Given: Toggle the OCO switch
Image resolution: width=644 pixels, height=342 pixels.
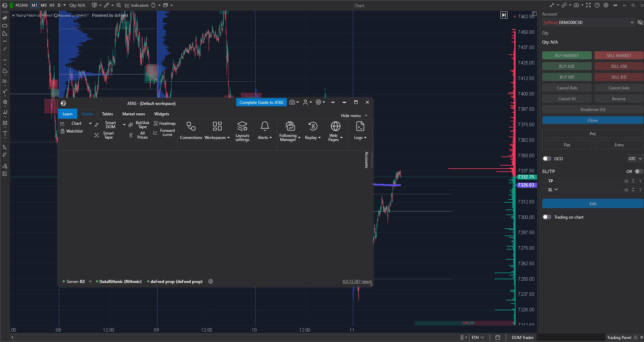Looking at the screenshot, I should coord(547,159).
